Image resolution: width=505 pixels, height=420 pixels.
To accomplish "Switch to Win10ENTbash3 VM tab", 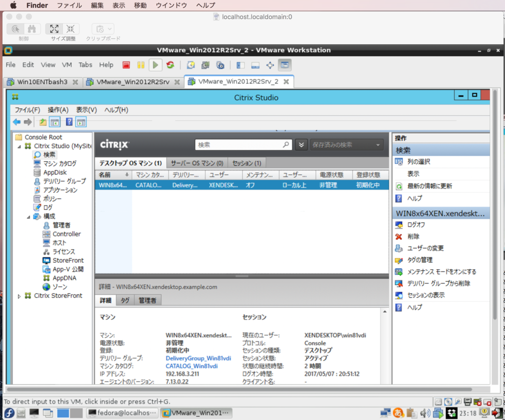I will pyautogui.click(x=42, y=82).
